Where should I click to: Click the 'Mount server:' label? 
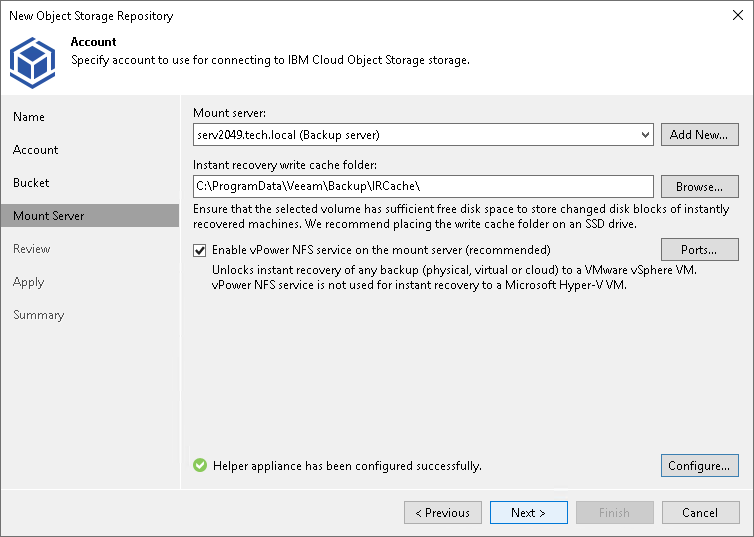click(x=229, y=113)
